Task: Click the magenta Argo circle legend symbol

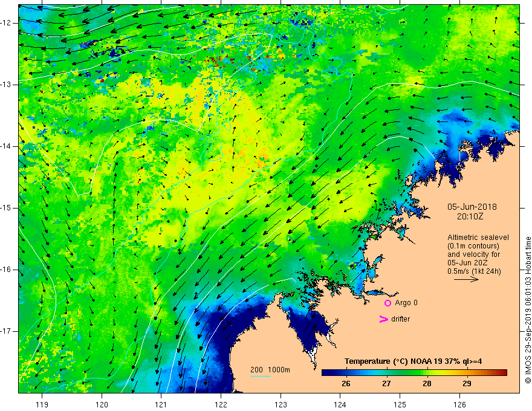Action: [388, 303]
